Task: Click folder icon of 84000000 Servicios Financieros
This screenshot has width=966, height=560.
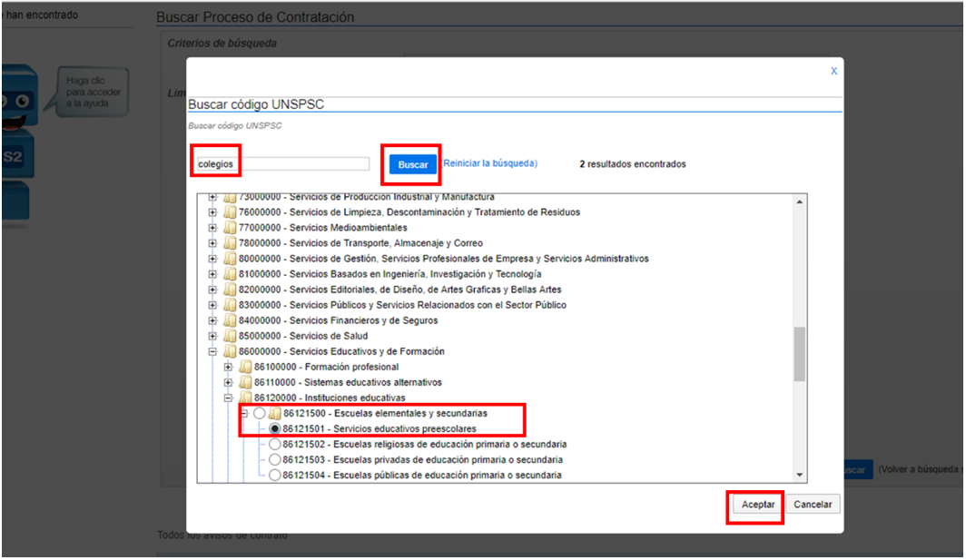Action: (230, 320)
